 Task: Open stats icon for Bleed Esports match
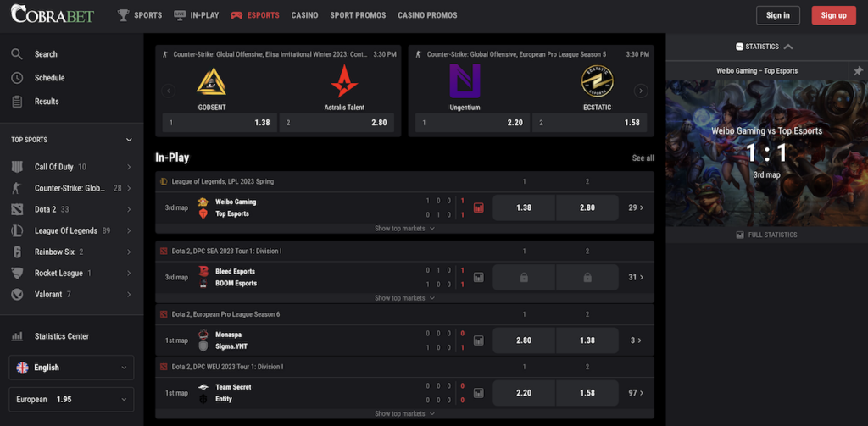479,278
